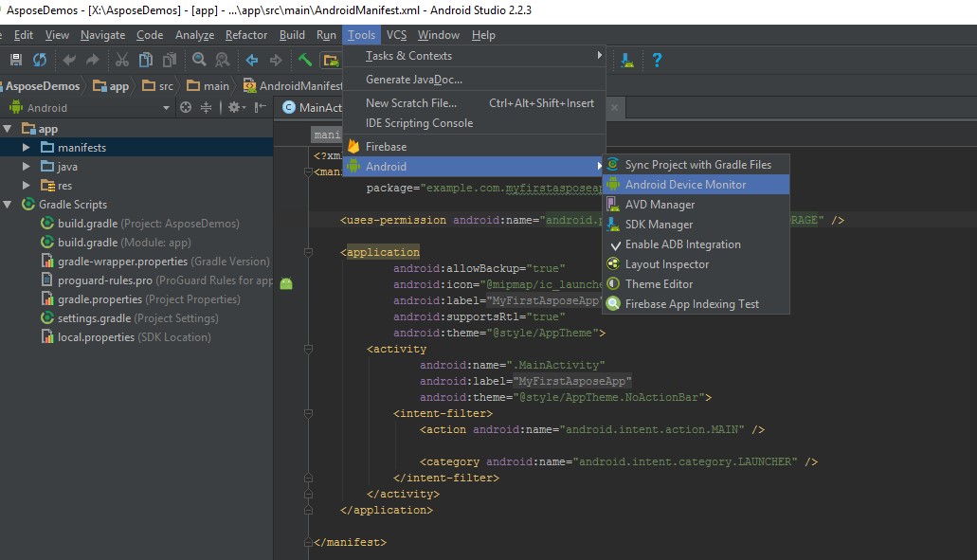The image size is (977, 560).
Task: Click the Synchronize refresh icon
Action: tap(39, 60)
